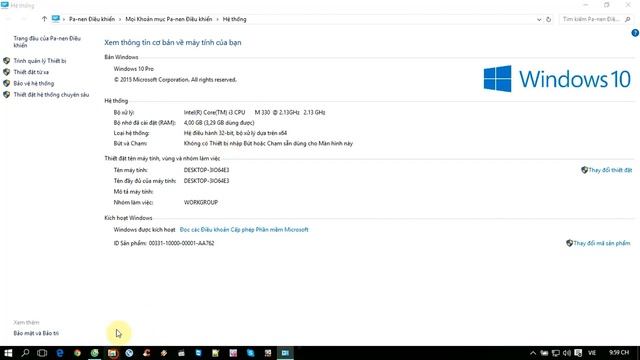Expand the chevron after Pa-nen Điều khiển breadcrumb
This screenshot has width=640, height=360.
(120, 19)
